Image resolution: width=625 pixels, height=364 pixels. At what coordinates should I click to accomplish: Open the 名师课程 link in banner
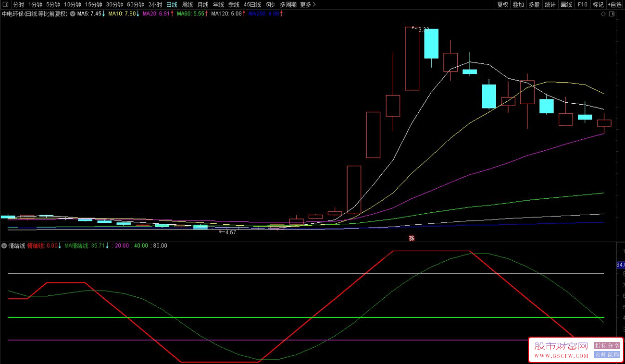pyautogui.click(x=607, y=355)
